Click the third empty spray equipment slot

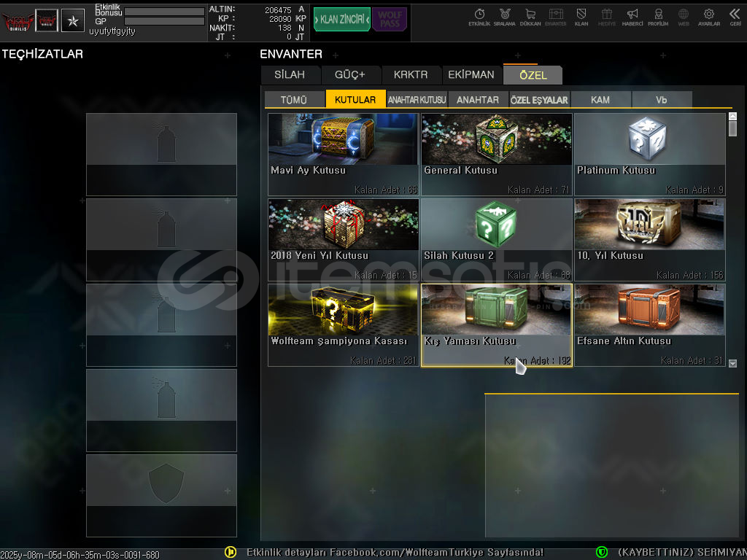pyautogui.click(x=161, y=325)
